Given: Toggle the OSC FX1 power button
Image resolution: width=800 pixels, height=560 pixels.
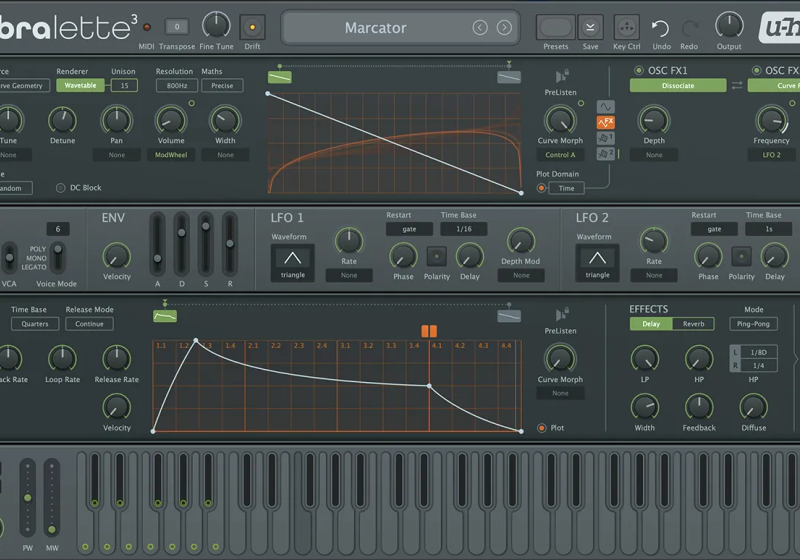Looking at the screenshot, I should pos(638,71).
